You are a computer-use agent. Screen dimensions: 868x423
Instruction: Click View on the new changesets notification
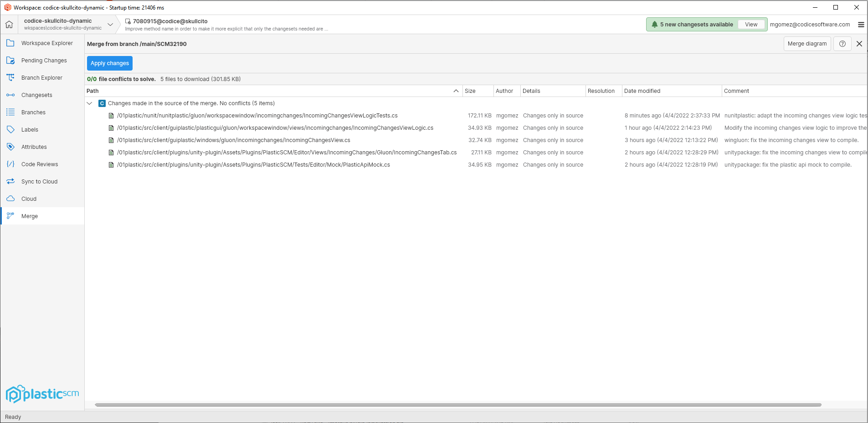[x=751, y=24]
